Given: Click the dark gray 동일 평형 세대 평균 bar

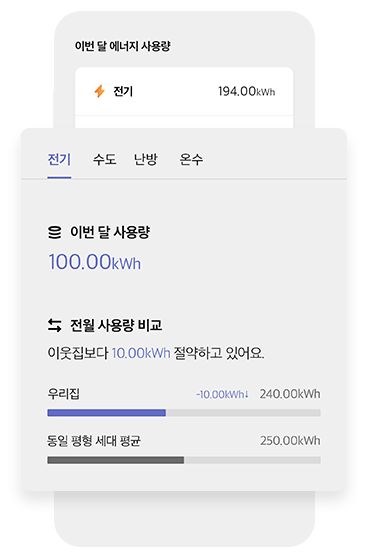Looking at the screenshot, I should [x=116, y=460].
